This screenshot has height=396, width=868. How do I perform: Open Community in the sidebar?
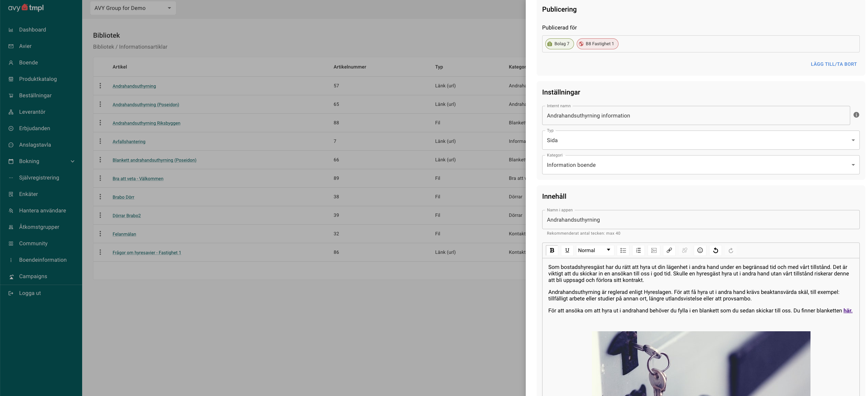41,244
